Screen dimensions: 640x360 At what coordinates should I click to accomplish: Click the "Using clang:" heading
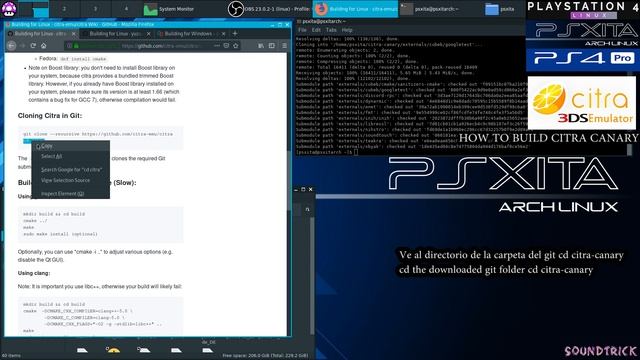click(34, 273)
